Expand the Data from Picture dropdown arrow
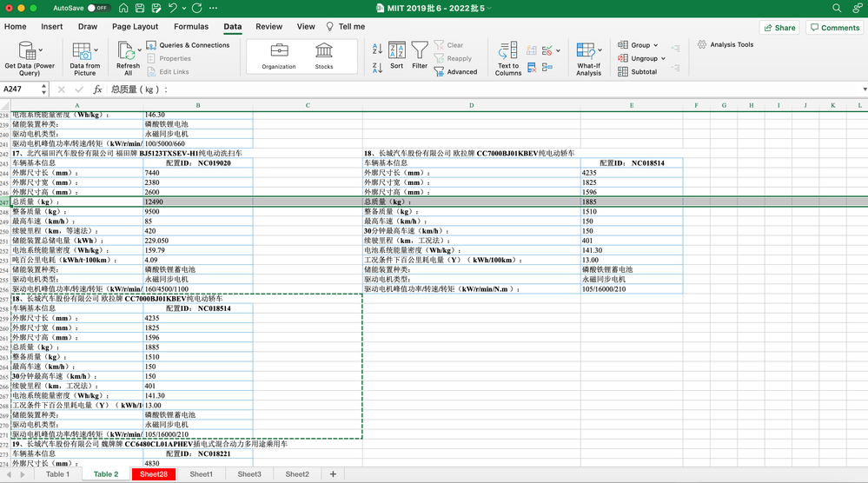The width and height of the screenshot is (868, 483). pos(96,50)
